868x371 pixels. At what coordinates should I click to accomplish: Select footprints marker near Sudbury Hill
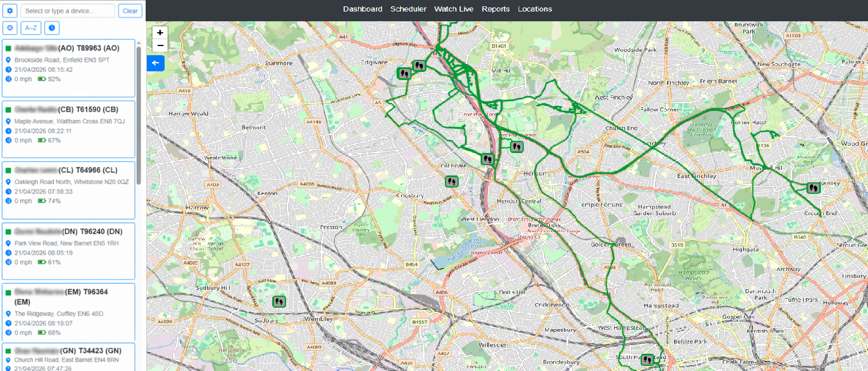(x=279, y=301)
